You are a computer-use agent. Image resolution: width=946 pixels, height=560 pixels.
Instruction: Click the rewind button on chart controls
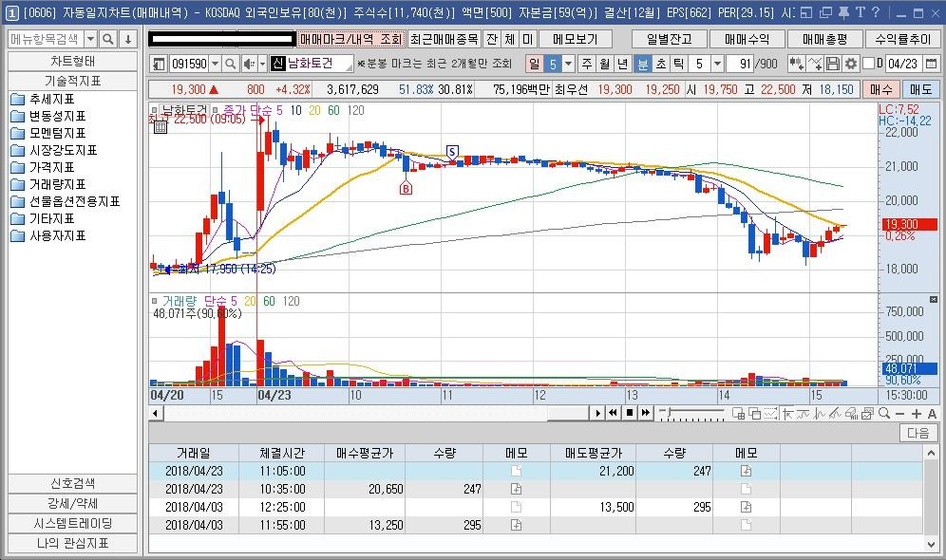(x=613, y=413)
